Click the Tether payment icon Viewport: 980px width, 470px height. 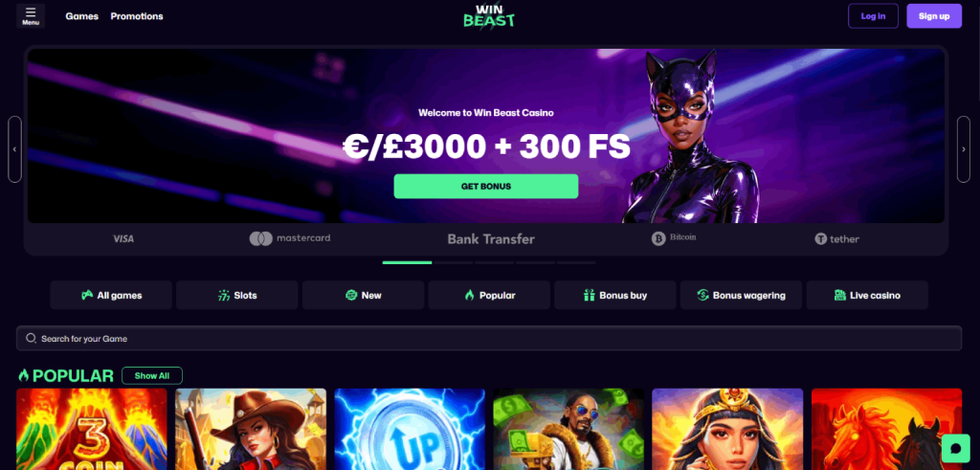[x=836, y=238]
